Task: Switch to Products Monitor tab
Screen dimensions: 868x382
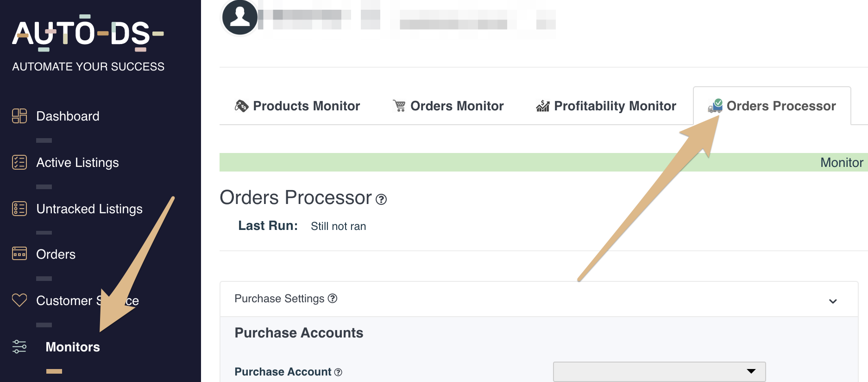Action: click(x=297, y=106)
